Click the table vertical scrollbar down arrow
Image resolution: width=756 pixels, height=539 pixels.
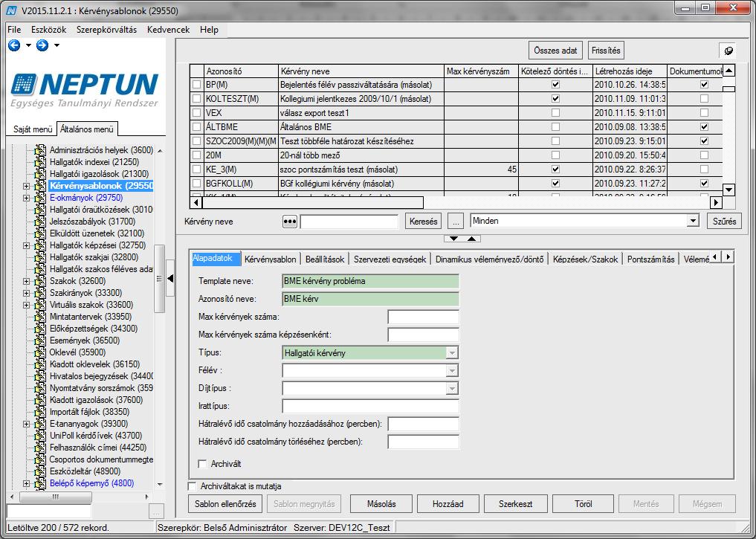tap(728, 190)
